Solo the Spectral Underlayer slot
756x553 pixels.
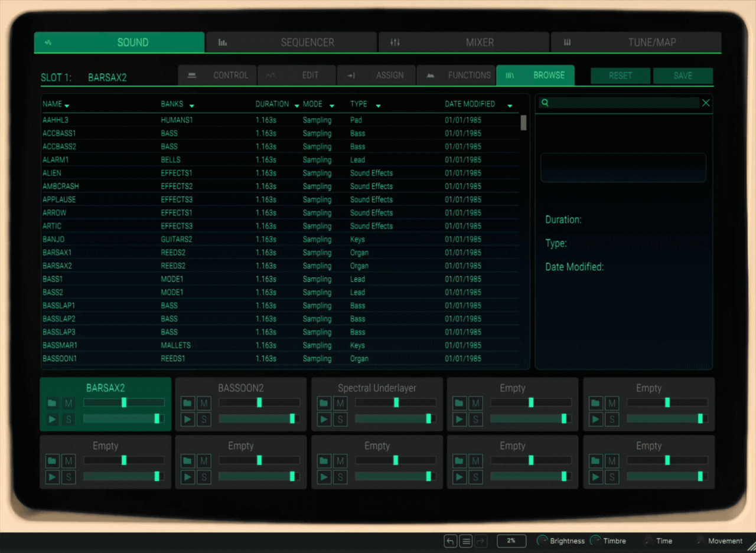(x=340, y=419)
